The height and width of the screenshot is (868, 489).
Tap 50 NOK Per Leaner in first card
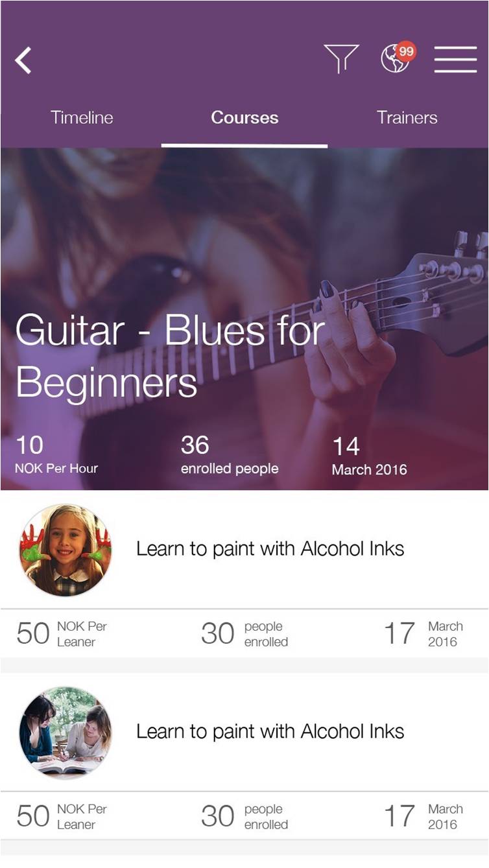click(62, 634)
